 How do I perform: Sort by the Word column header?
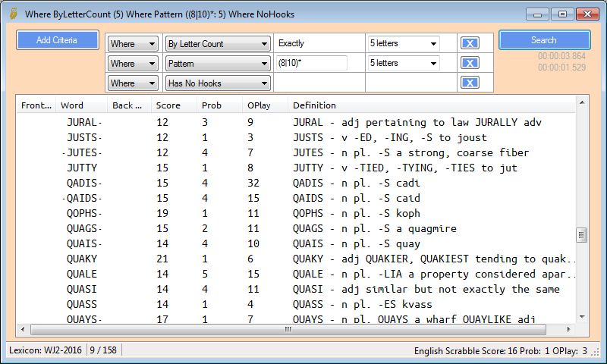tap(82, 105)
